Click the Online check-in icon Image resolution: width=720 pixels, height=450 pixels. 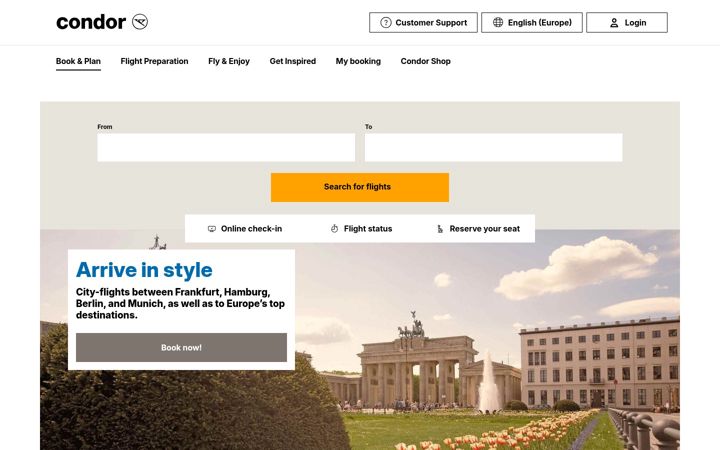212,229
